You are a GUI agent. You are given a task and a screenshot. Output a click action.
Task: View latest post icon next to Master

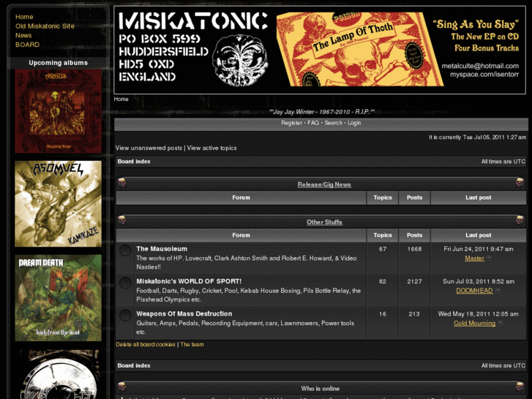click(x=489, y=258)
